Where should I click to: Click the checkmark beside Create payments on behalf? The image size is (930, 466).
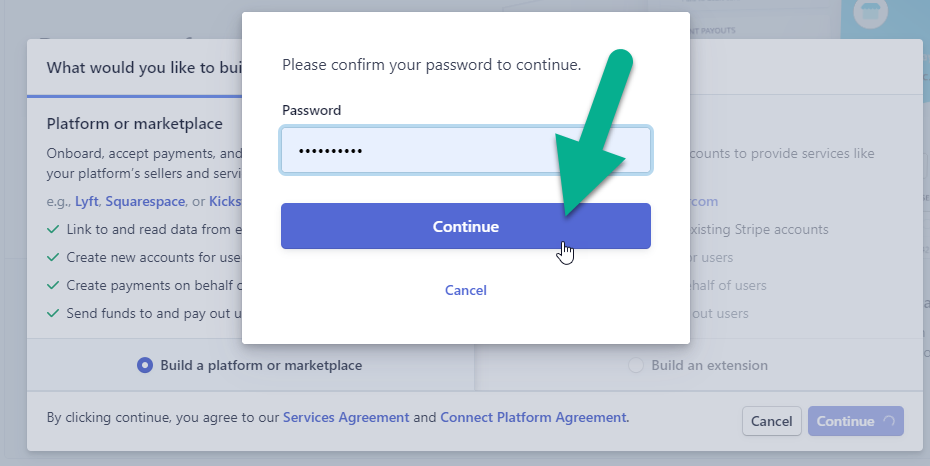pyautogui.click(x=53, y=285)
